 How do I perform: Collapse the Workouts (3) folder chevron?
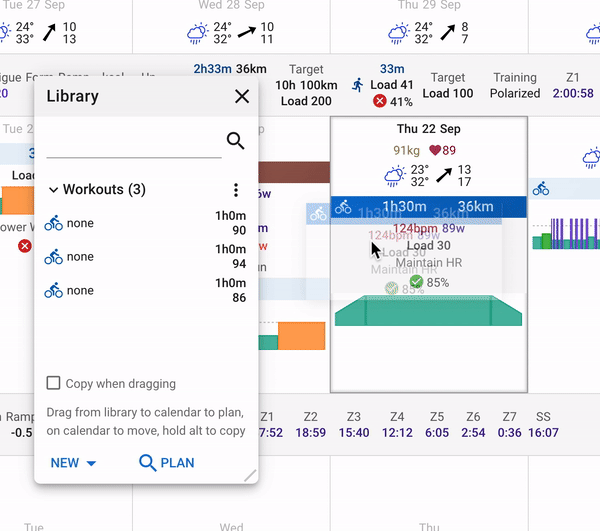pos(54,189)
